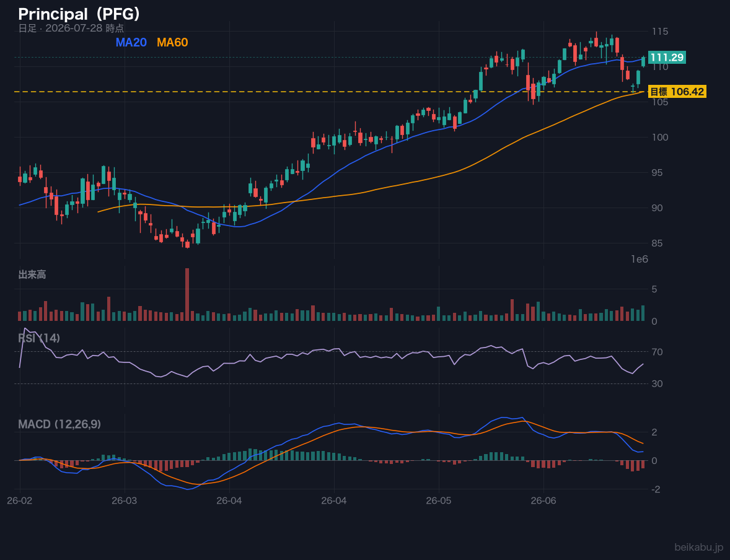
Task: Click the RSI 70 level label
Action: coord(657,352)
